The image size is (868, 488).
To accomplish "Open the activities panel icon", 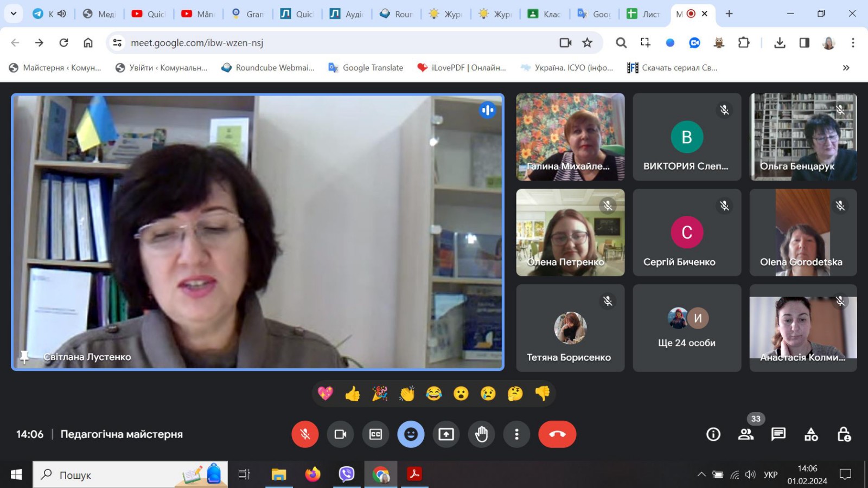I will 811,434.
